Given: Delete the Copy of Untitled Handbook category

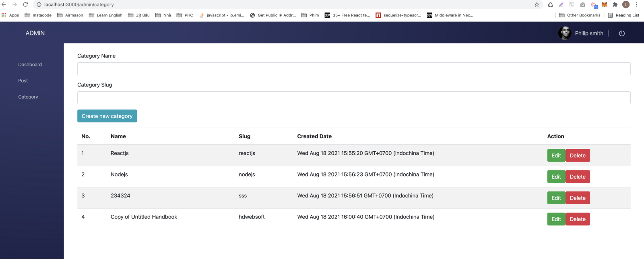Looking at the screenshot, I should 578,219.
